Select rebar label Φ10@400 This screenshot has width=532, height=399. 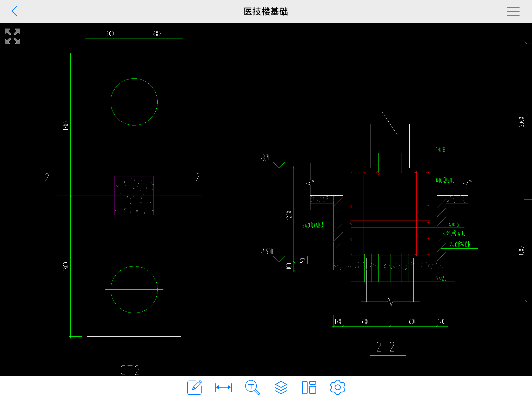coord(456,233)
